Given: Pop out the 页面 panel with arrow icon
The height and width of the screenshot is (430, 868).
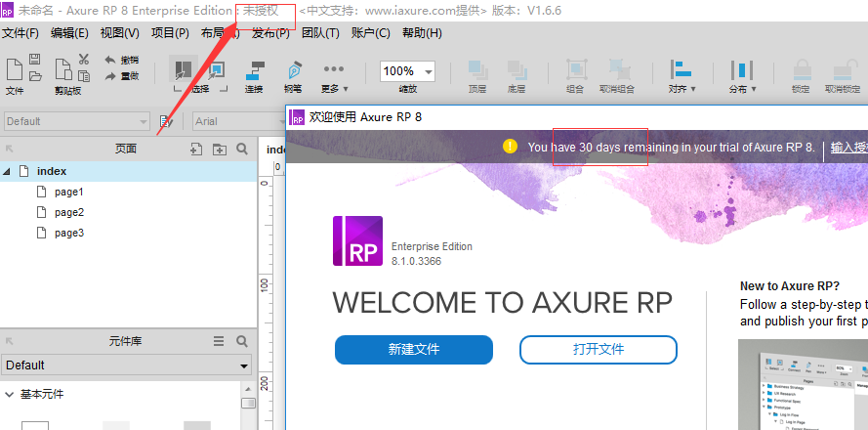Looking at the screenshot, I should [x=10, y=149].
